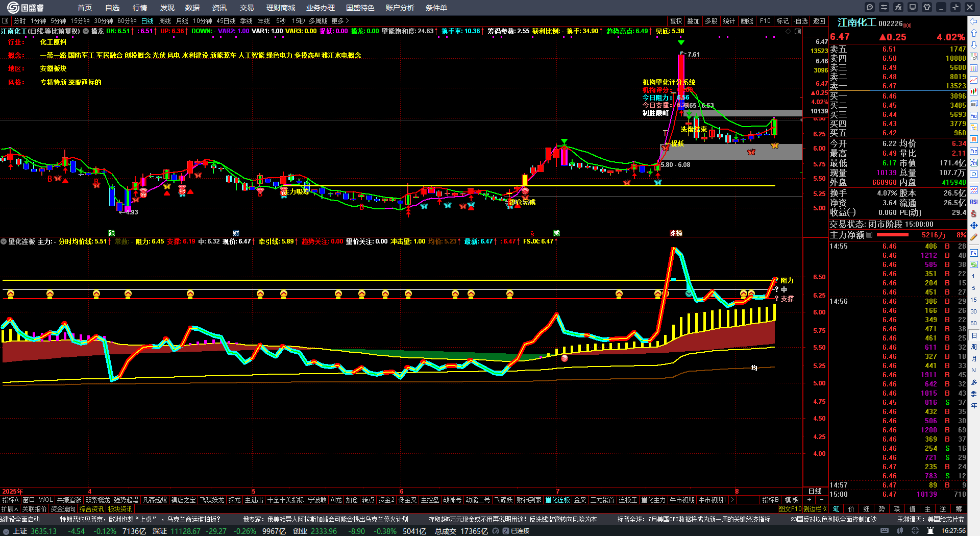The image size is (980, 536).
Task: Open the message chat icon in title bar
Action: 870,7
